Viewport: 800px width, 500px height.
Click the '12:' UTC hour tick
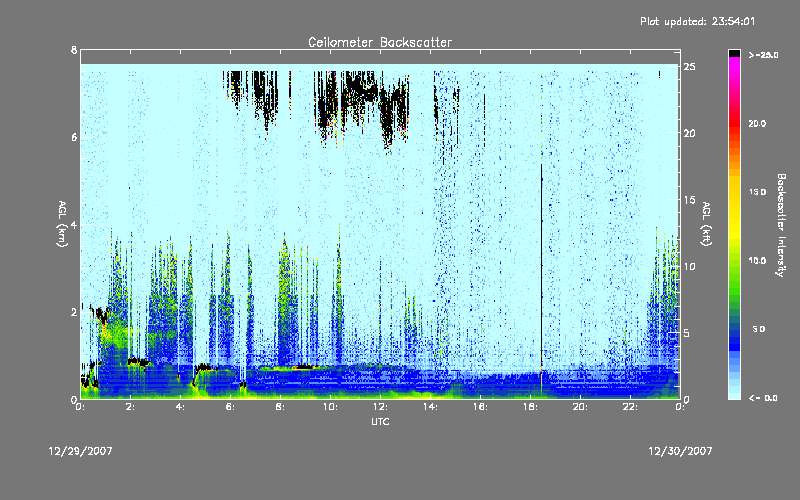pos(381,407)
